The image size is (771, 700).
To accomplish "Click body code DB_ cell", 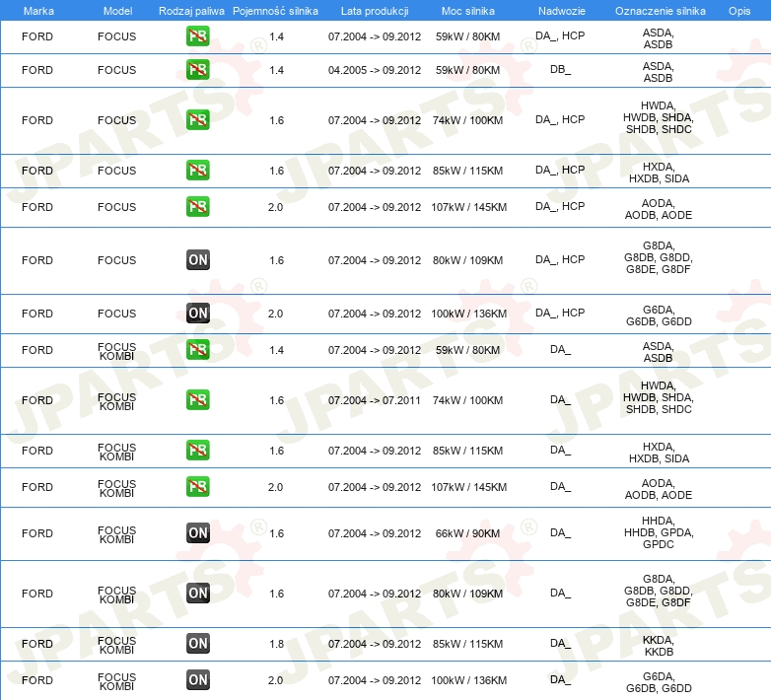I will 561,69.
